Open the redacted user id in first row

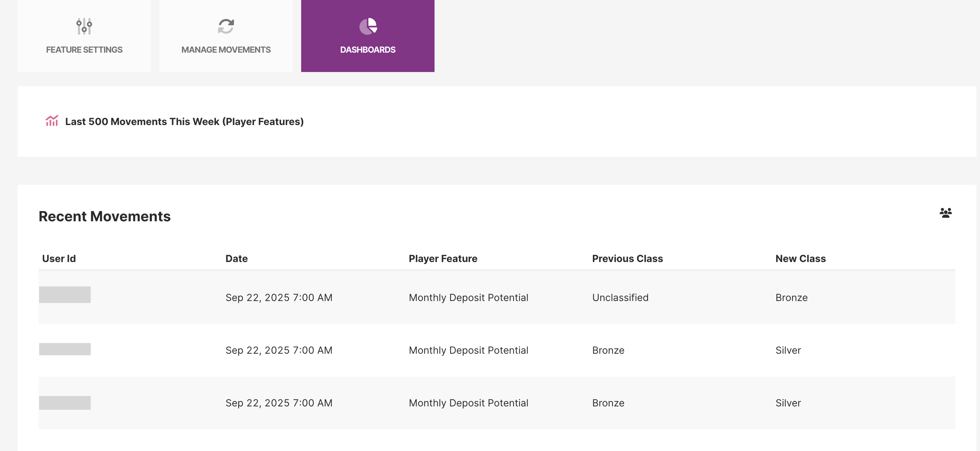point(65,295)
